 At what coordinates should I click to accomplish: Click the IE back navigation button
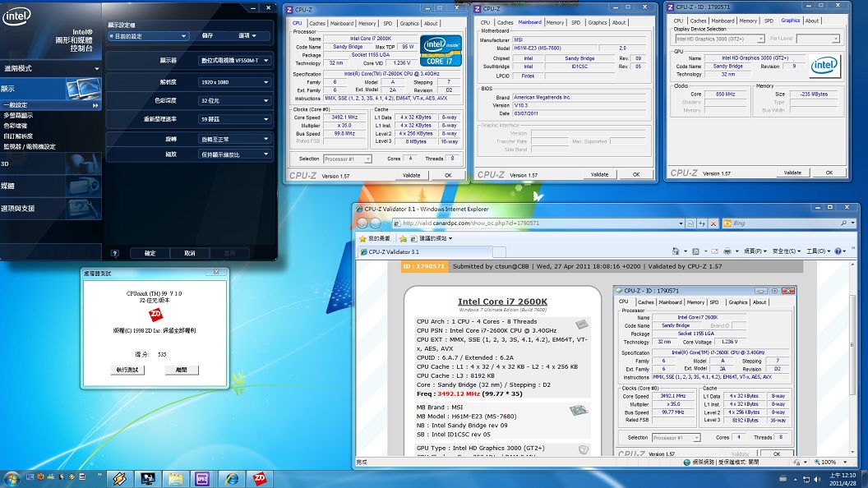362,223
